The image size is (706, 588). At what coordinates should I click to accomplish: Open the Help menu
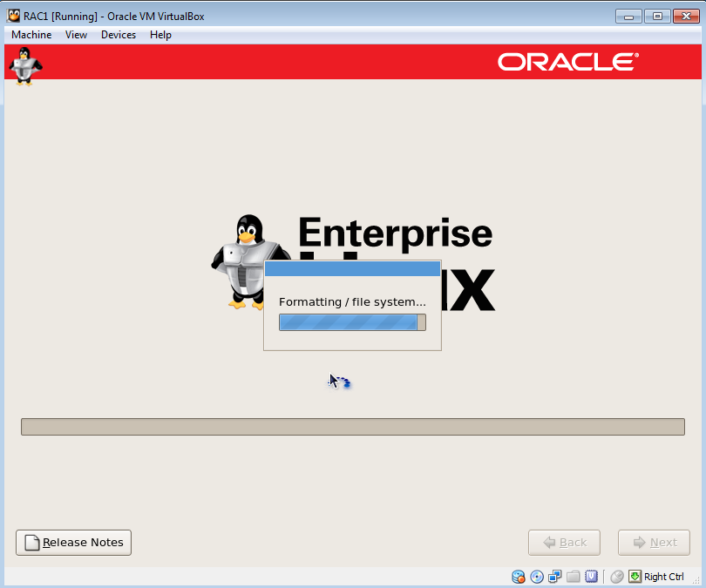click(x=160, y=35)
